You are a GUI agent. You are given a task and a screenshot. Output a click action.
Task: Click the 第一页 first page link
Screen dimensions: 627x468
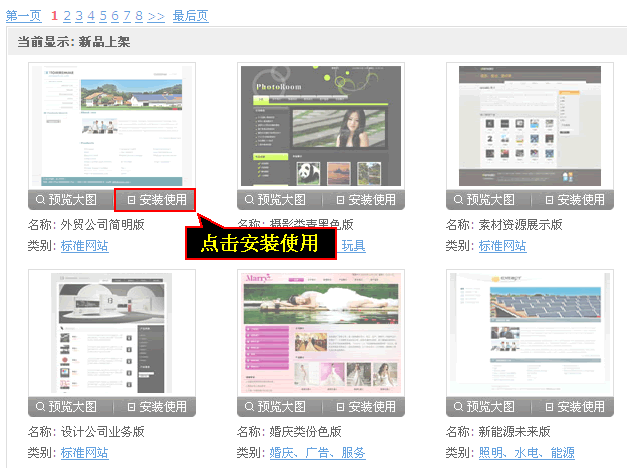(23, 16)
